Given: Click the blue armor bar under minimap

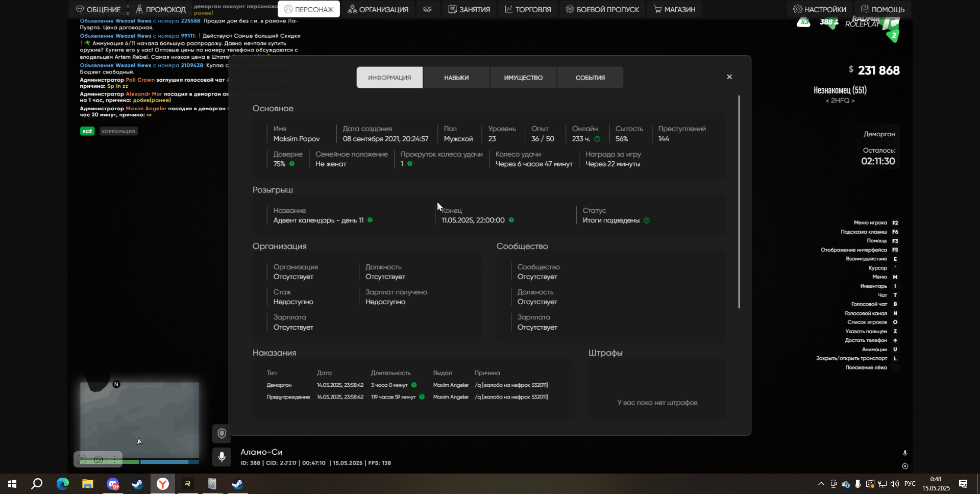Looking at the screenshot, I should click(169, 462).
